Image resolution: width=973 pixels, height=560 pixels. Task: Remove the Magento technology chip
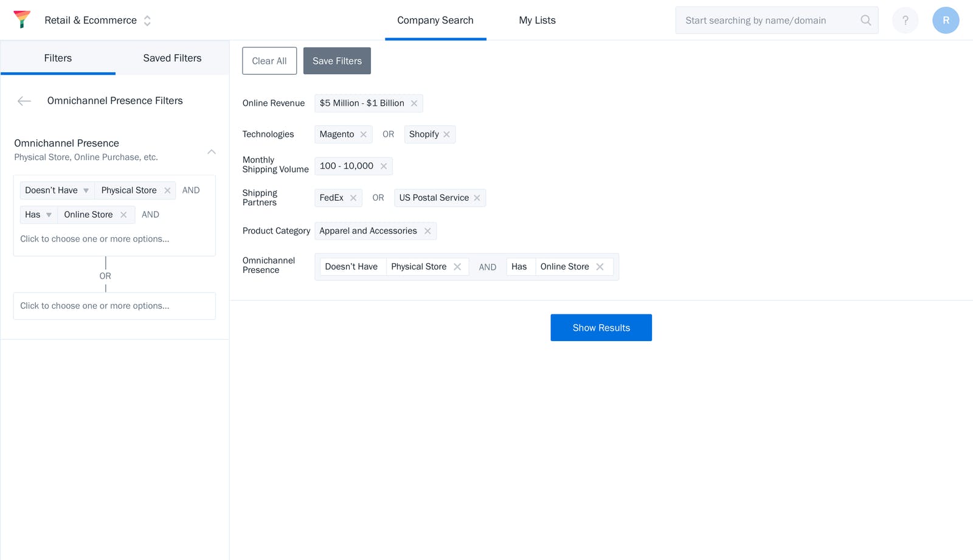(364, 134)
